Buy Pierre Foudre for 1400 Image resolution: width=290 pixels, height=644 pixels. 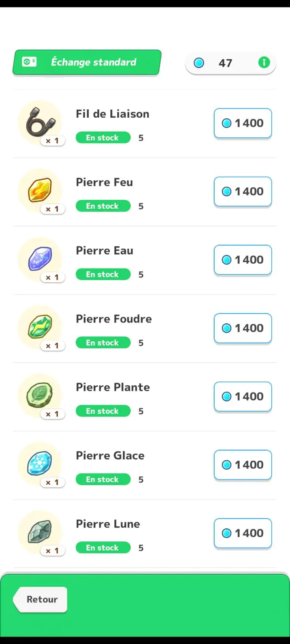tap(243, 328)
